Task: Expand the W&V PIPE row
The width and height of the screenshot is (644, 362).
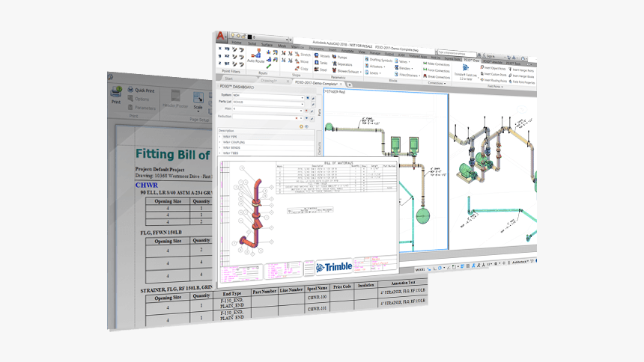Action: [x=220, y=137]
